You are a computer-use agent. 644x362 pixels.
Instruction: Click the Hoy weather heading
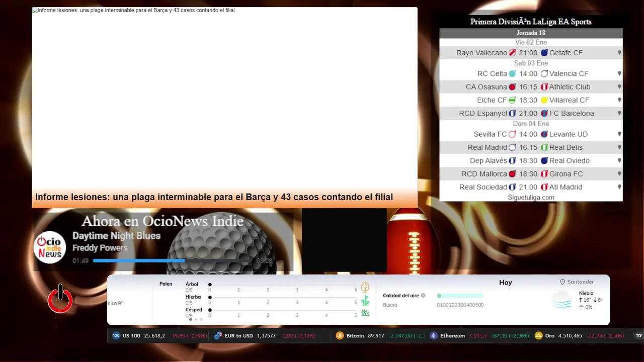[x=506, y=283]
